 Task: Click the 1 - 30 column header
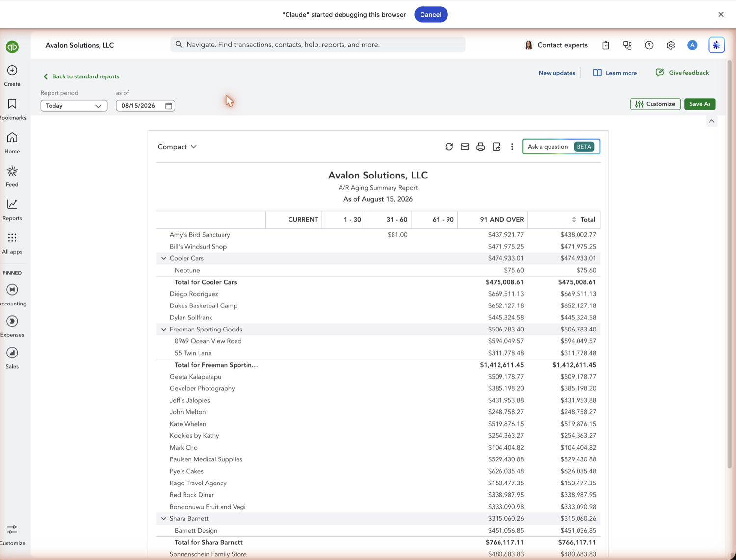[x=343, y=220]
